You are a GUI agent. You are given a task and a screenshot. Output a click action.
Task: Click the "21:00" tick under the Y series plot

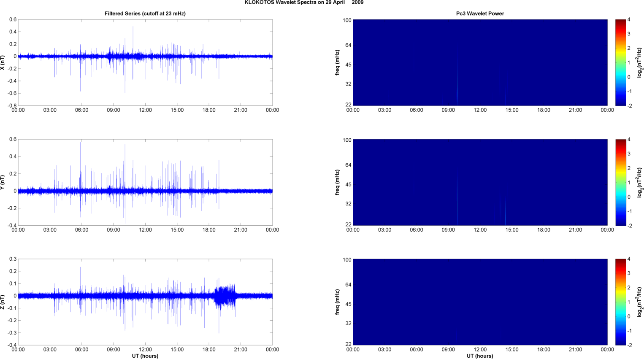(241, 230)
